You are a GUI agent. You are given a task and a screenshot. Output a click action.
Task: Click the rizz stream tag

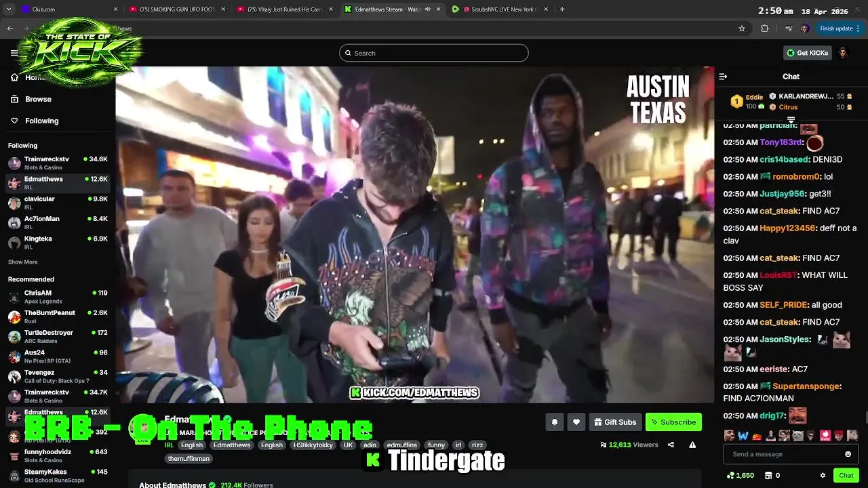(477, 445)
